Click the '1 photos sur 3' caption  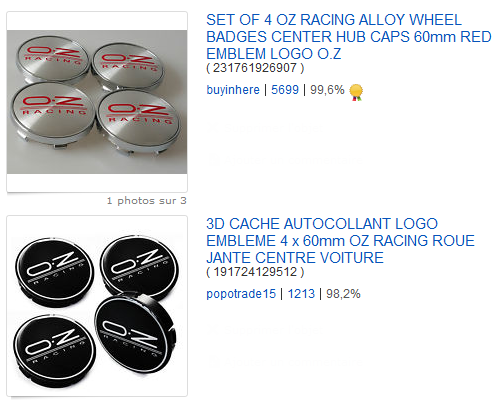tap(147, 201)
